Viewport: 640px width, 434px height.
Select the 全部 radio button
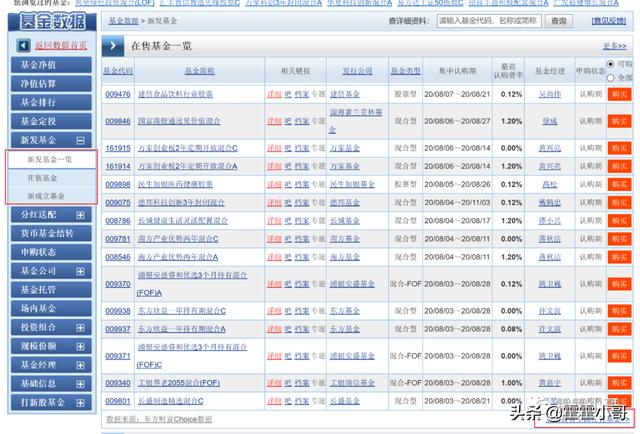[x=611, y=78]
